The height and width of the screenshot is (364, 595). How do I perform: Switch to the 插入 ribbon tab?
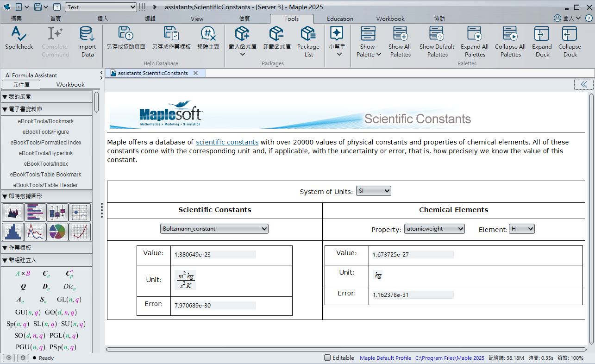coord(103,19)
